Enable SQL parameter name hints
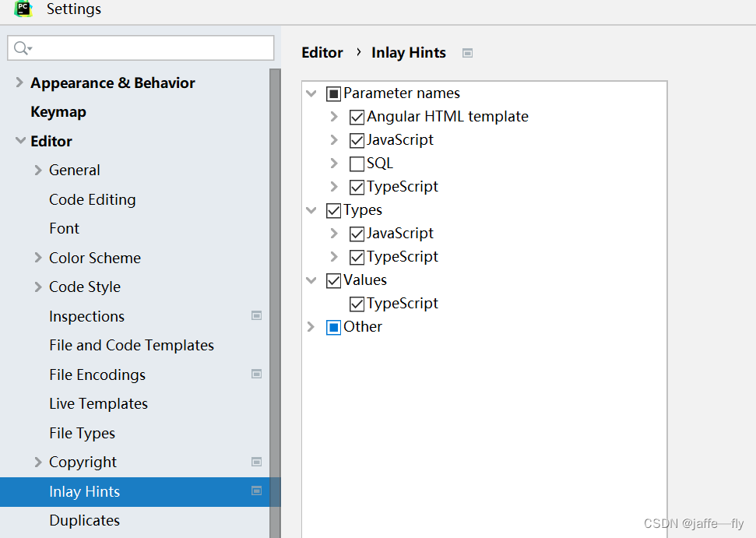 tap(357, 163)
